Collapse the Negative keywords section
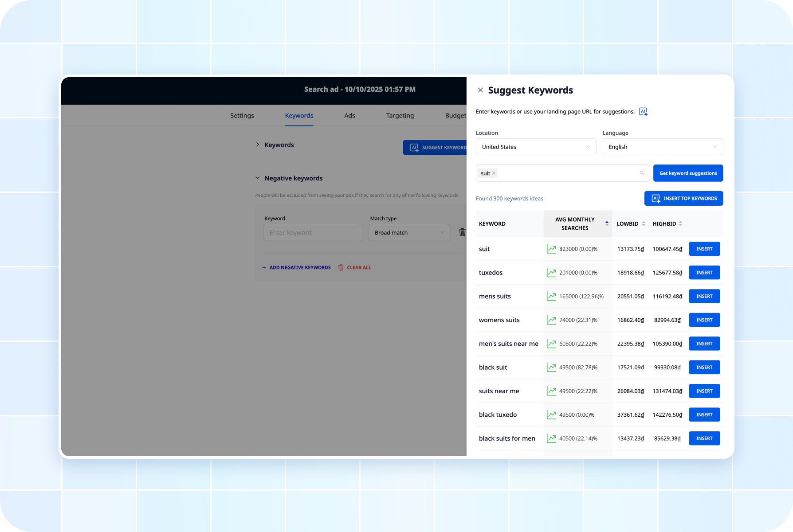Viewport: 793px width, 532px height. (258, 178)
